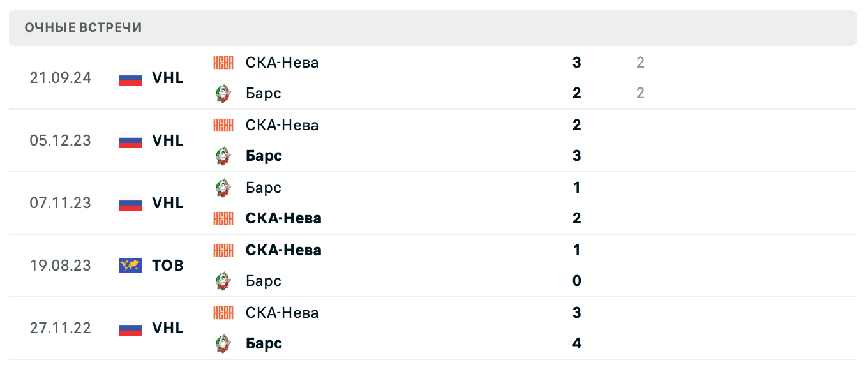This screenshot has height=374, width=868.
Task: Click the Барс club badge in the 07.11.23 row
Action: click(223, 187)
